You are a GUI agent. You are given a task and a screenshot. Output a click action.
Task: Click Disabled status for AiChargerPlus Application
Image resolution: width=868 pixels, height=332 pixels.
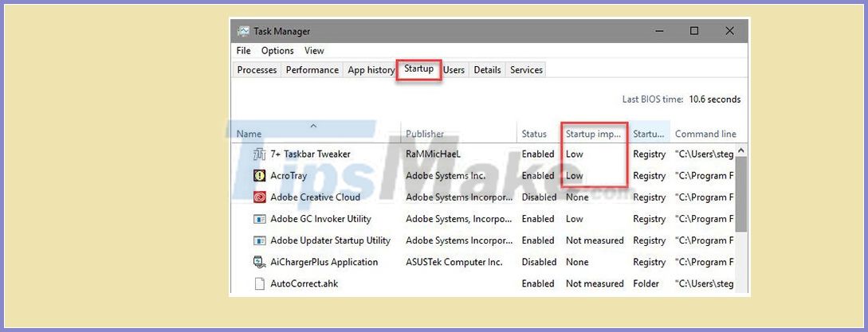coord(539,262)
